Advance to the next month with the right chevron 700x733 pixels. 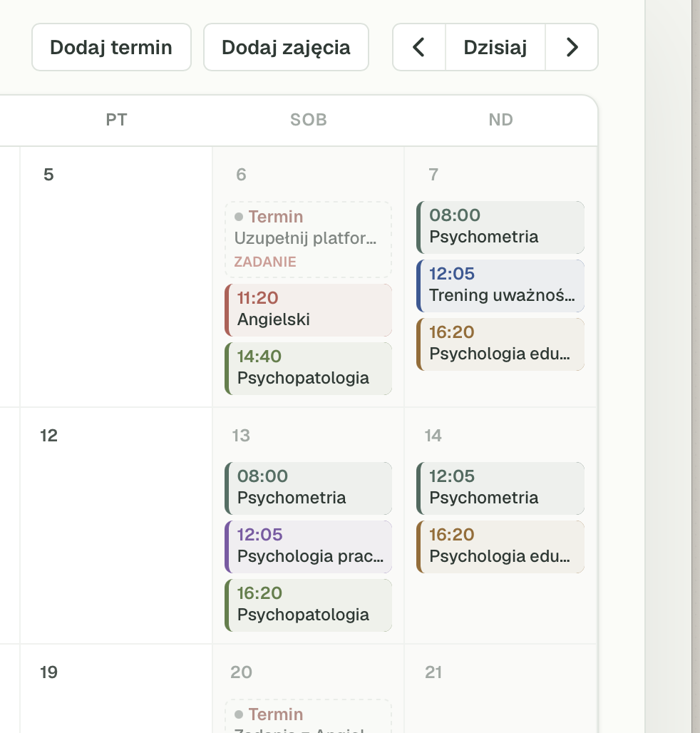click(572, 47)
